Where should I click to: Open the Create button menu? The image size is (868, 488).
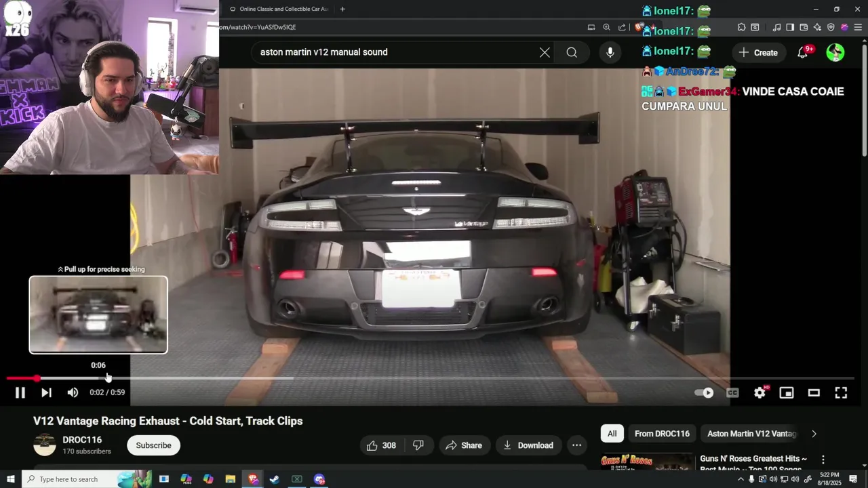click(759, 52)
